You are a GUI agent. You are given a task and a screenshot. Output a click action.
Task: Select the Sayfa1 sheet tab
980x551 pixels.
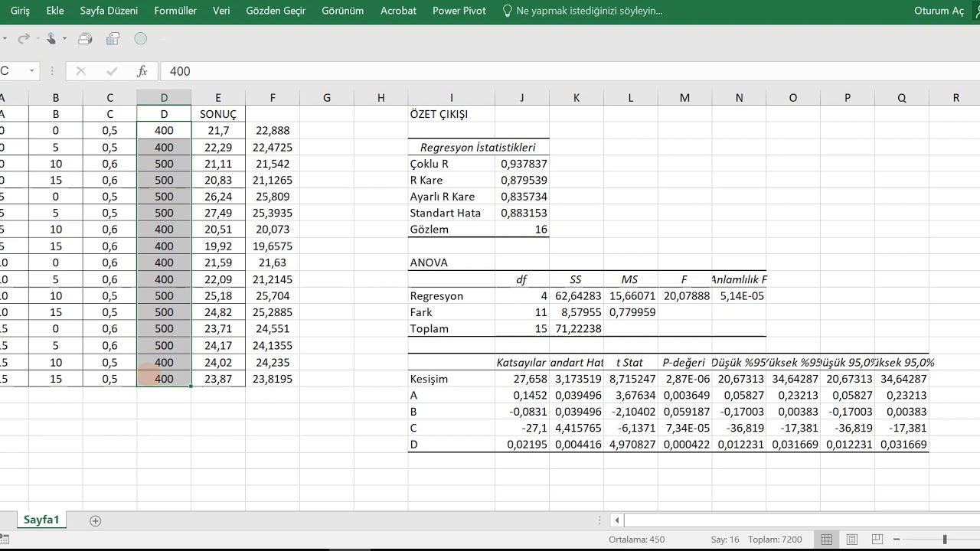click(x=41, y=520)
